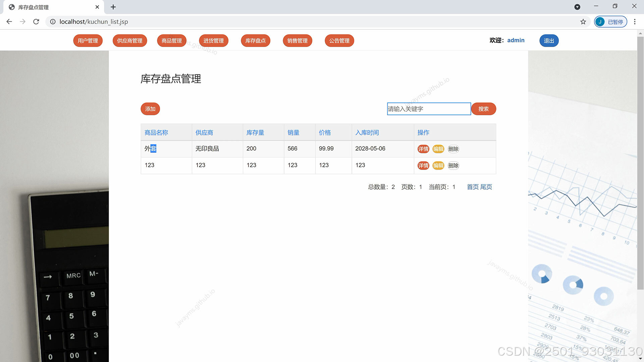The height and width of the screenshot is (362, 644).
Task: Click the admin username link
Action: 516,40
